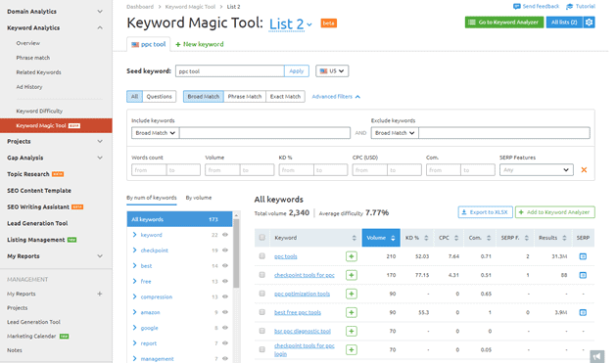View SERP snapshot for 'checkpoint tools for ppc'
Image resolution: width=616 pixels, height=364 pixels.
pos(583,275)
